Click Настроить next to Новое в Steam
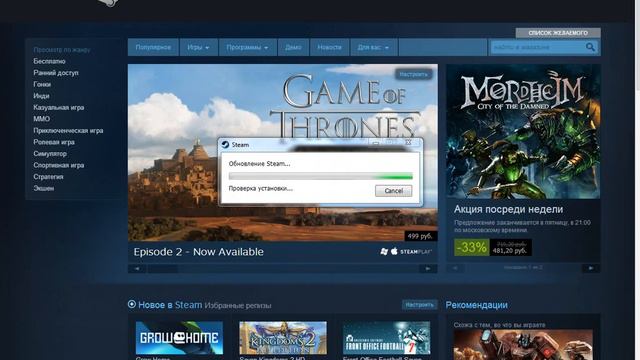The image size is (640, 360). pos(420,304)
